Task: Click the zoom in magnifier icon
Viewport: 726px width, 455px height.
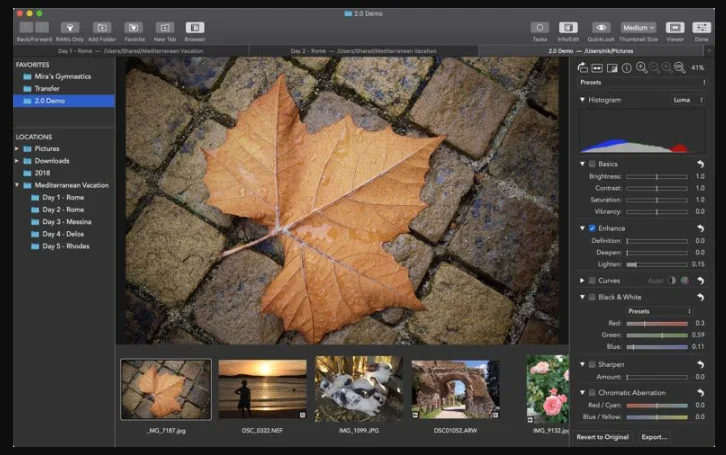Action: point(641,68)
